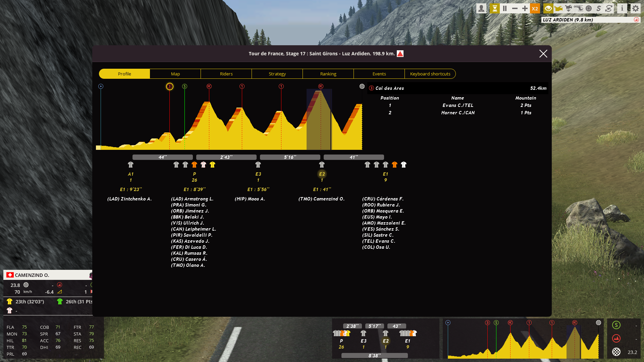Click the start marker on dialog profile
Image resolution: width=644 pixels, height=362 pixels.
pyautogui.click(x=101, y=86)
